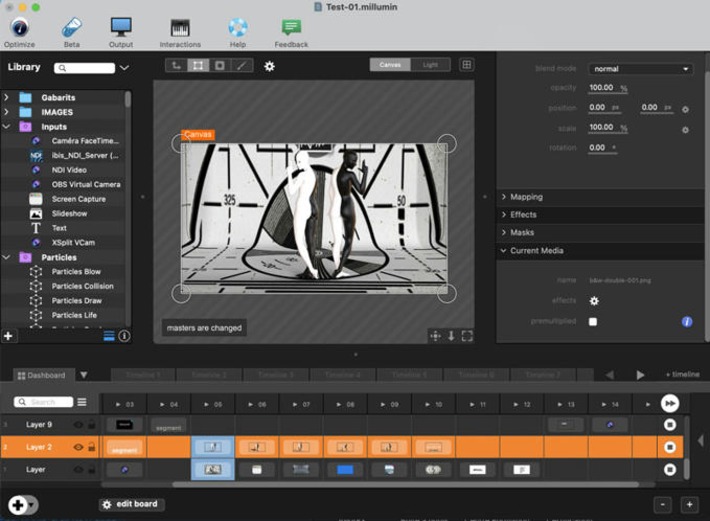Screen dimensions: 710x521
Task: Open the Dashboard dropdown arrow
Action: click(x=84, y=375)
